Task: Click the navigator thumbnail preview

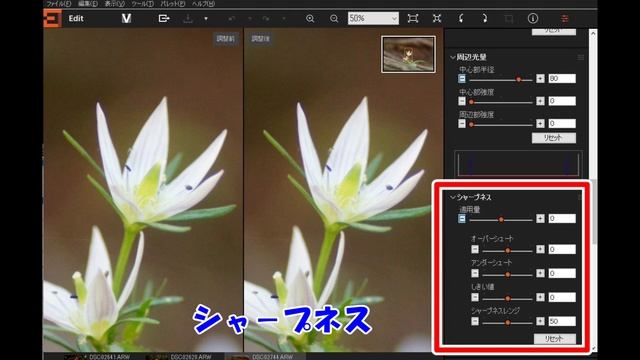Action: (408, 54)
